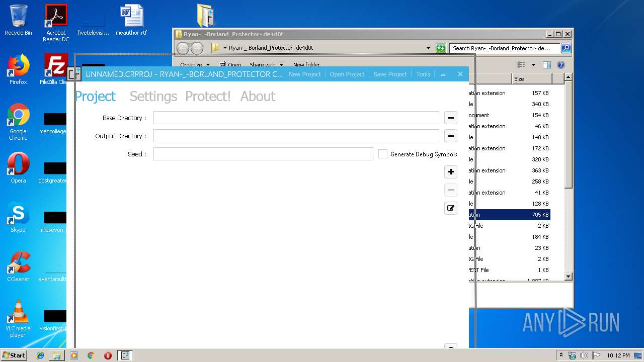Refresh the Explorer address bar location
The height and width of the screenshot is (362, 644).
click(x=441, y=48)
